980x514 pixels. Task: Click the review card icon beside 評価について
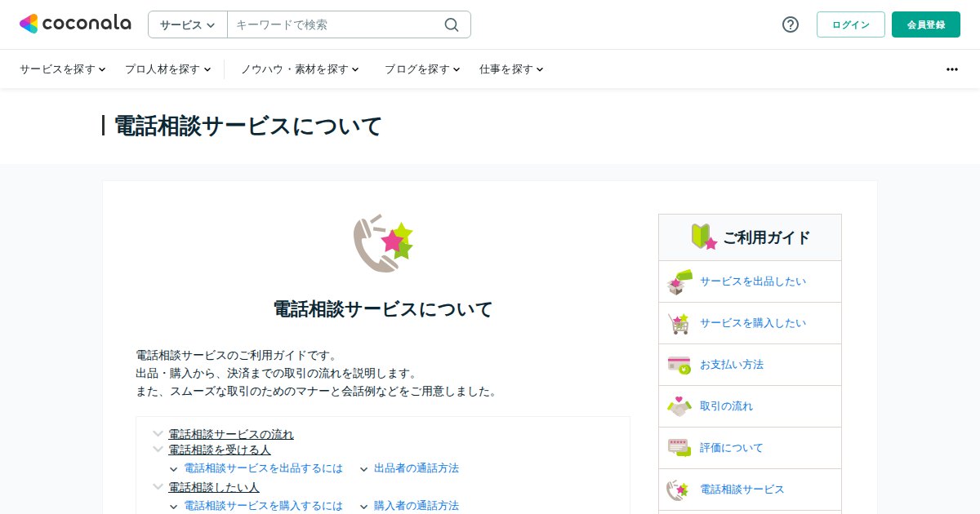(679, 448)
